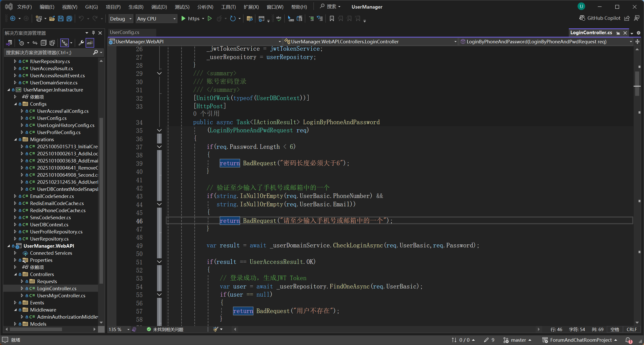Toggle bookmark on current line icon
The width and height of the screenshot is (644, 345).
coord(332,19)
